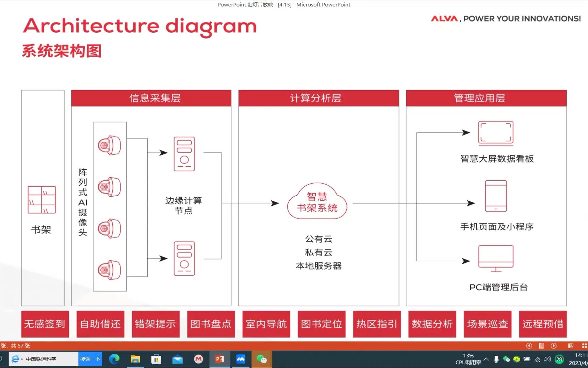The width and height of the screenshot is (588, 368).
Task: Click the 计算分析层 header
Action: coord(318,98)
